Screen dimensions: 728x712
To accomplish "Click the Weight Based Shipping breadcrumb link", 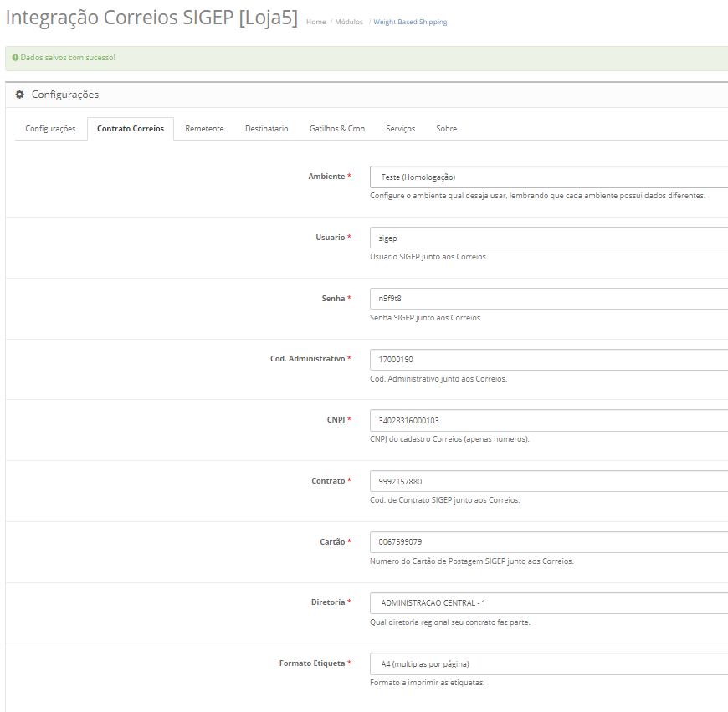I will (x=410, y=22).
